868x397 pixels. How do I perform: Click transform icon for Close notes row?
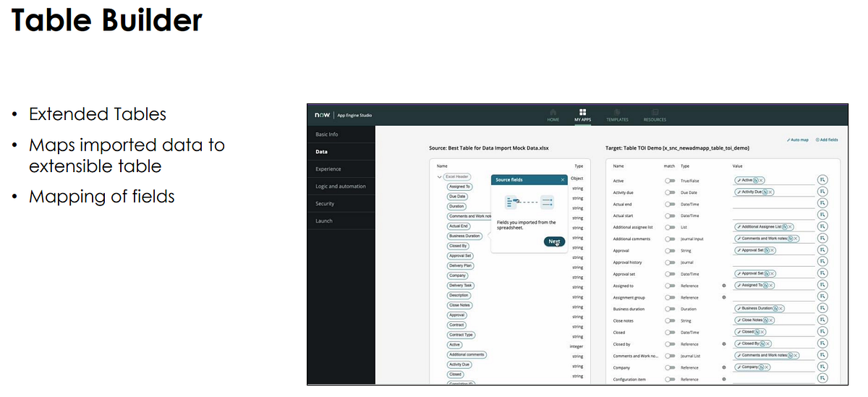coord(822,320)
